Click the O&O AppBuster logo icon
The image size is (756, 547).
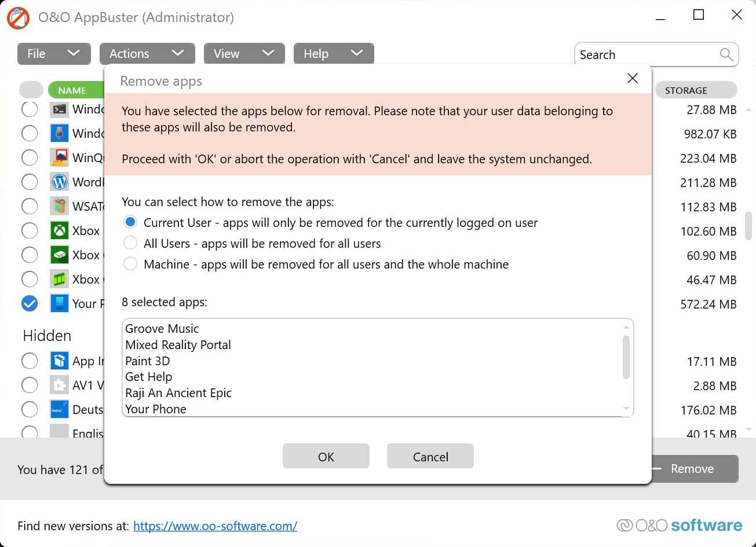pyautogui.click(x=18, y=18)
